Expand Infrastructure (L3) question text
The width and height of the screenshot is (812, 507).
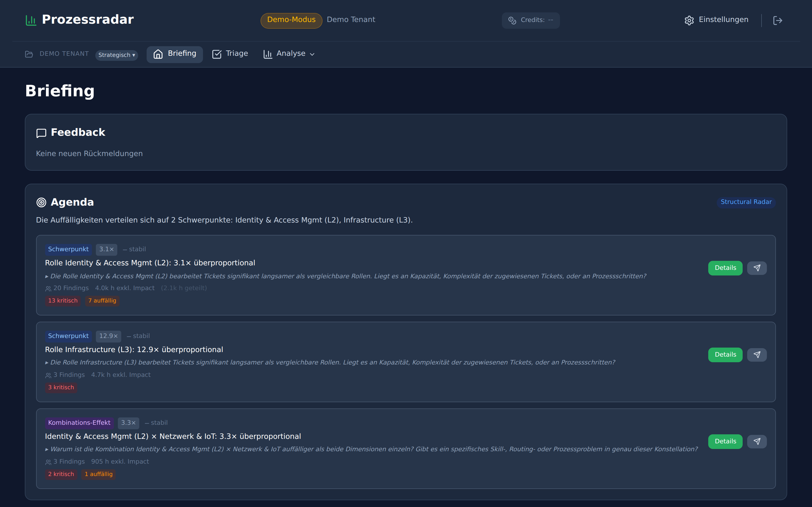(x=47, y=363)
